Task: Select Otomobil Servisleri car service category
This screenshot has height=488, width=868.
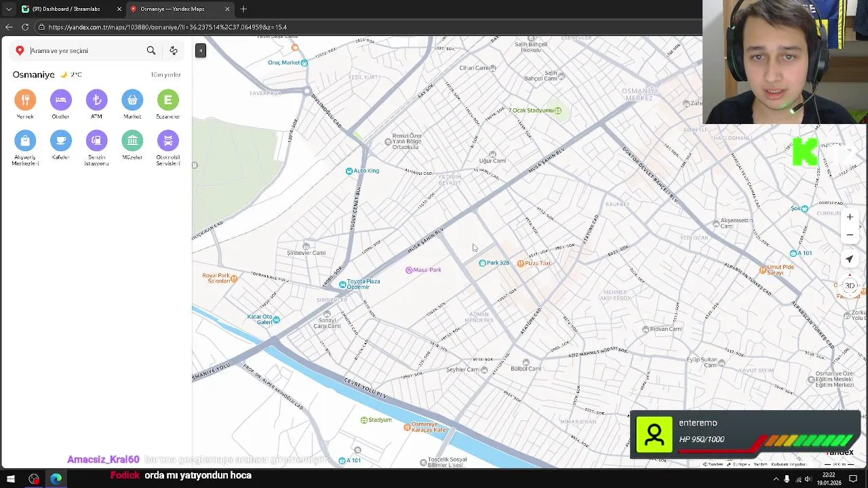Action: pyautogui.click(x=168, y=141)
